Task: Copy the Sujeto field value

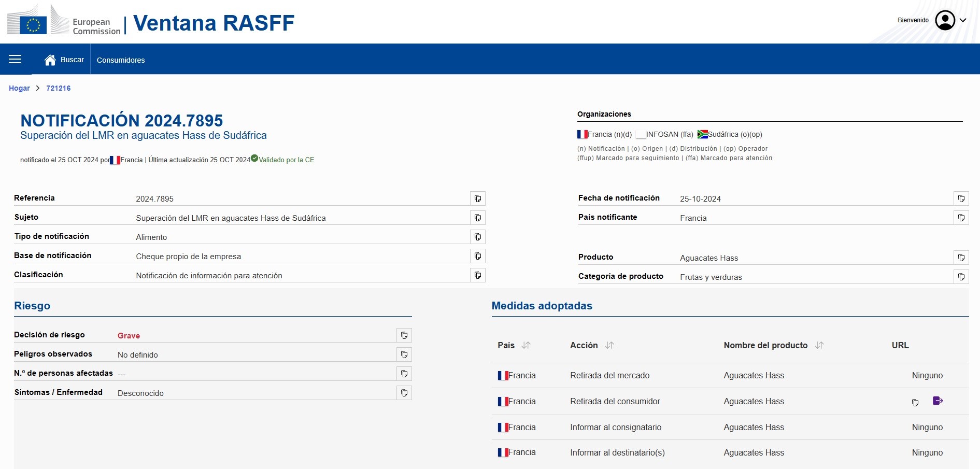Action: [477, 218]
